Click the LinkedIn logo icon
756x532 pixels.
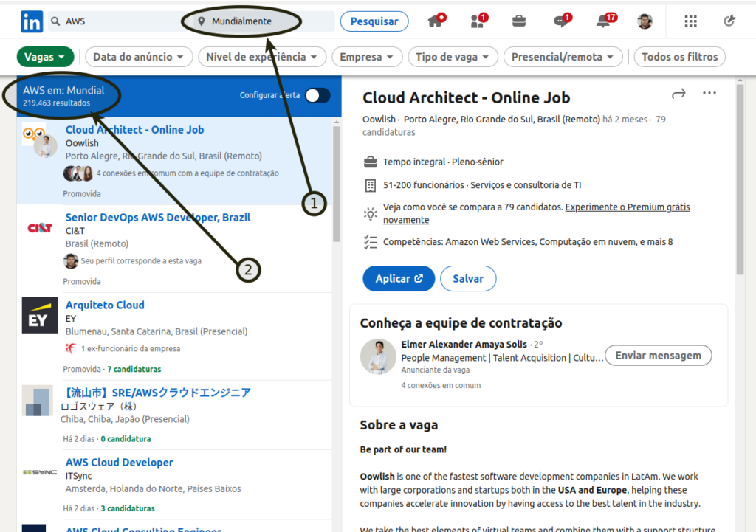pos(32,21)
